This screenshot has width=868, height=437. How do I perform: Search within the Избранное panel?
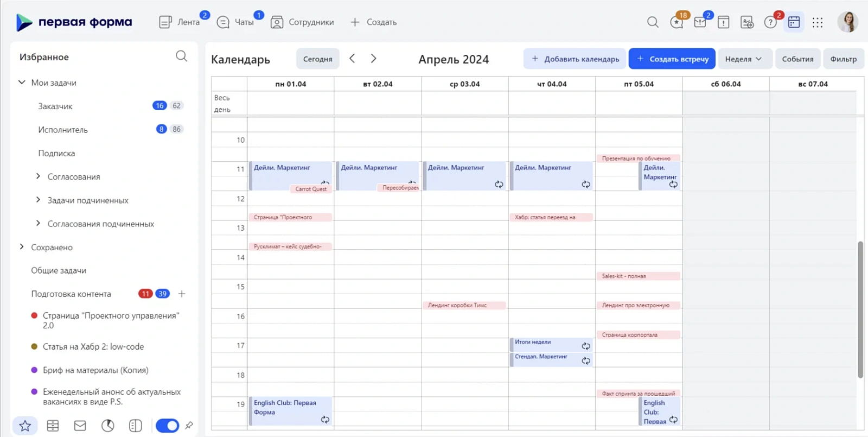(x=181, y=56)
